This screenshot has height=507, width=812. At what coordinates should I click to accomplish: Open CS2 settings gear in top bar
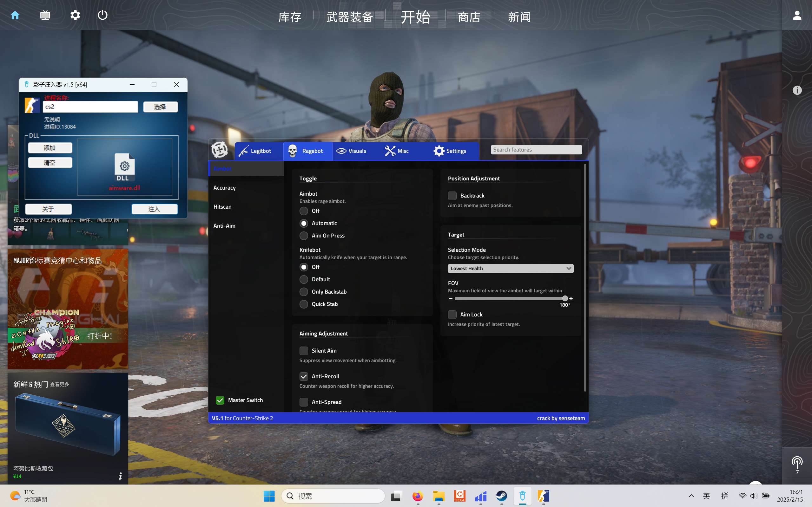click(75, 15)
